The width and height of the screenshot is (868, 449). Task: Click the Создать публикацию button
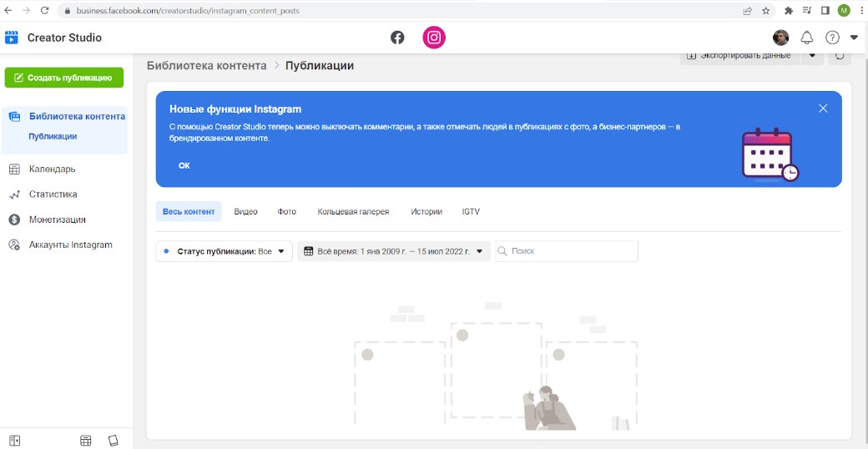click(64, 78)
